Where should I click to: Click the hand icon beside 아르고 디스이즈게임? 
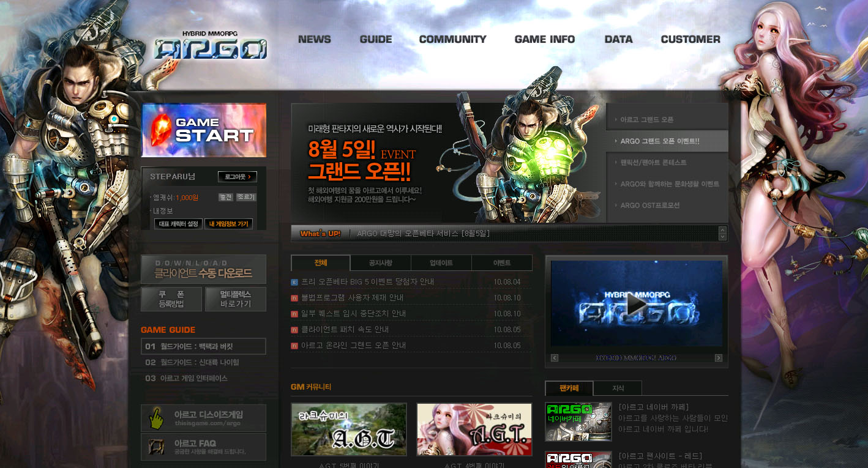click(x=157, y=418)
